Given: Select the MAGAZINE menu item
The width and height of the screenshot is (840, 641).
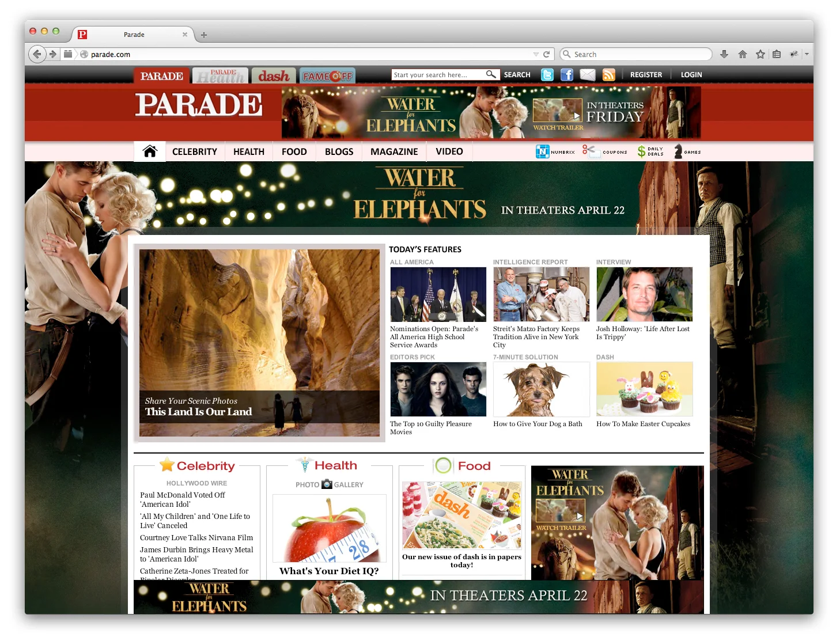Looking at the screenshot, I should pyautogui.click(x=393, y=151).
